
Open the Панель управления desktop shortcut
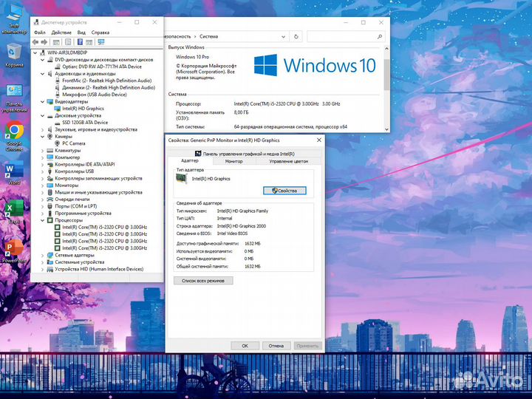point(14,98)
